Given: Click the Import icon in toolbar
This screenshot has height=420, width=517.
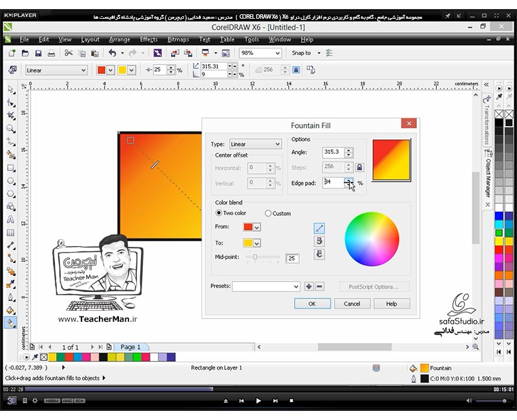Looking at the screenshot, I should pyautogui.click(x=175, y=53).
